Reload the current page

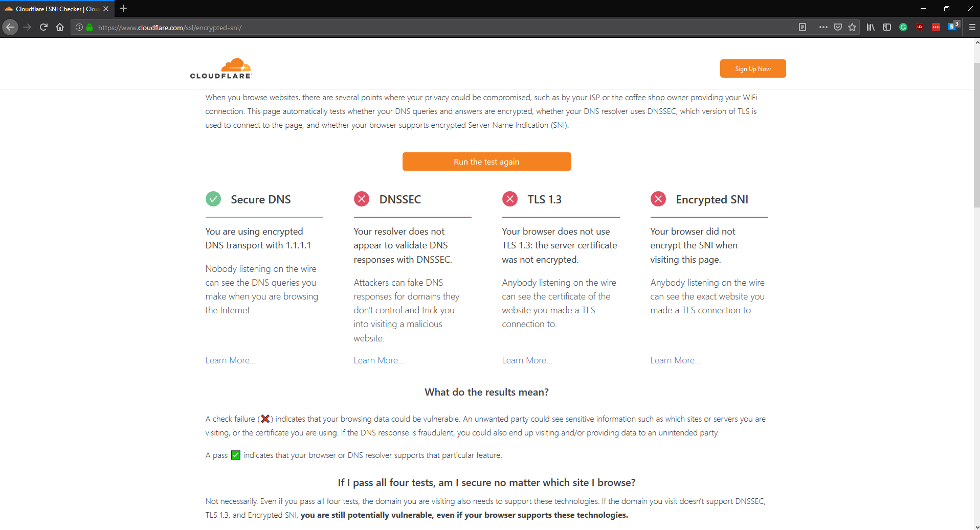tap(43, 28)
